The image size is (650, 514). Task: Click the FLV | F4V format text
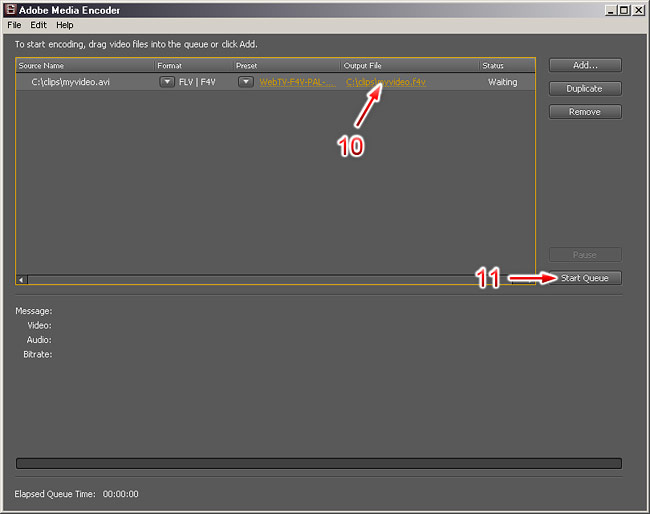[197, 82]
